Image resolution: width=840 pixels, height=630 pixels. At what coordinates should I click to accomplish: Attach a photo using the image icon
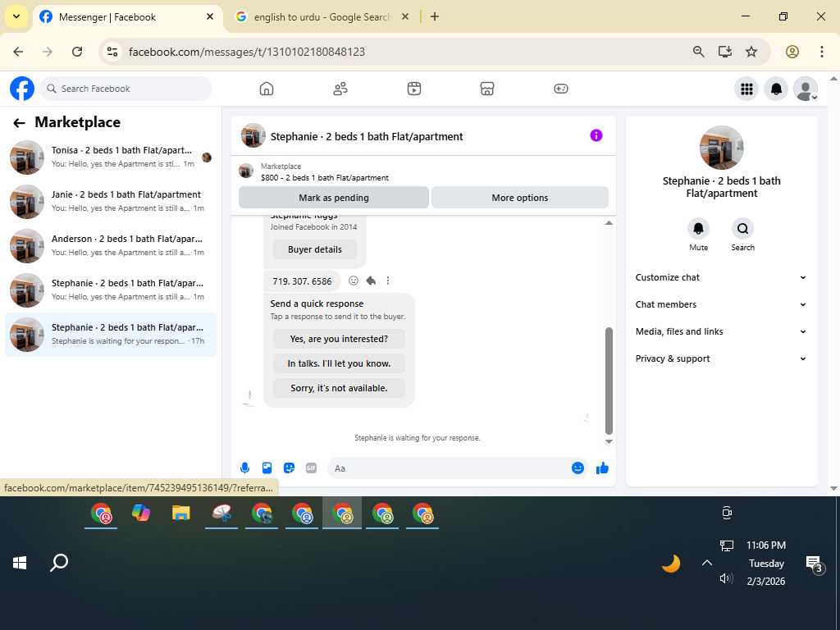267,468
